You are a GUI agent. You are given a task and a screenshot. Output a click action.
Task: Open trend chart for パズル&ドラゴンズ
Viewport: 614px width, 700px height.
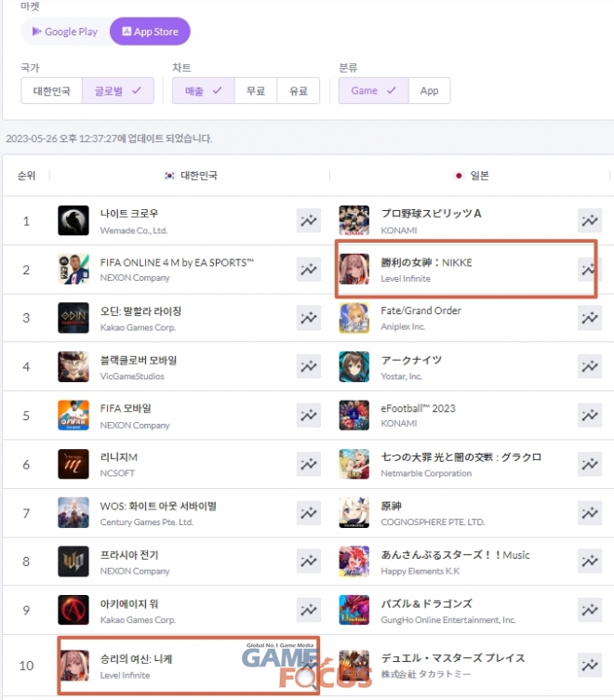[x=590, y=610]
